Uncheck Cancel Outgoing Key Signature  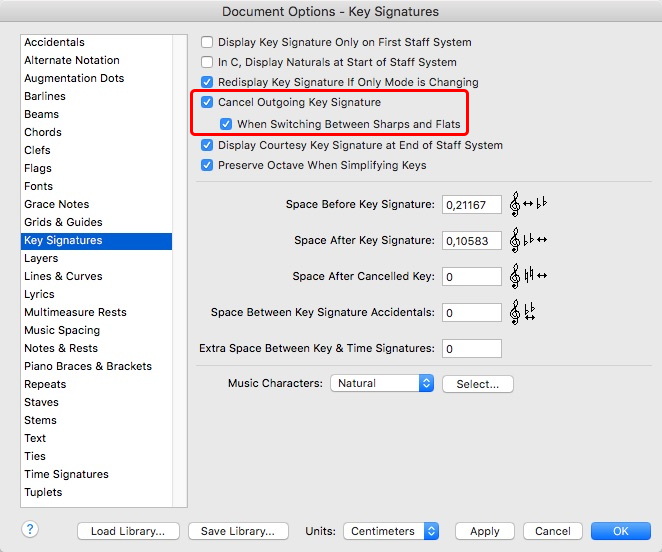[207, 103]
